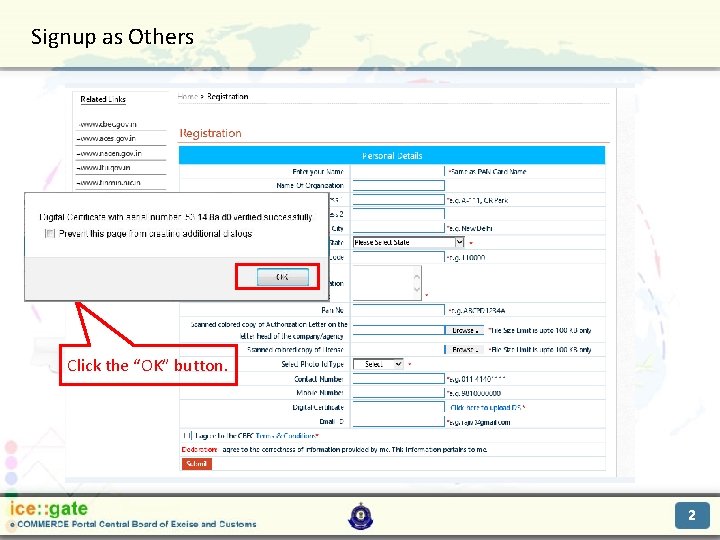This screenshot has width=720, height=540.
Task: Open the www.aces.gov.in related link
Action: [107, 139]
